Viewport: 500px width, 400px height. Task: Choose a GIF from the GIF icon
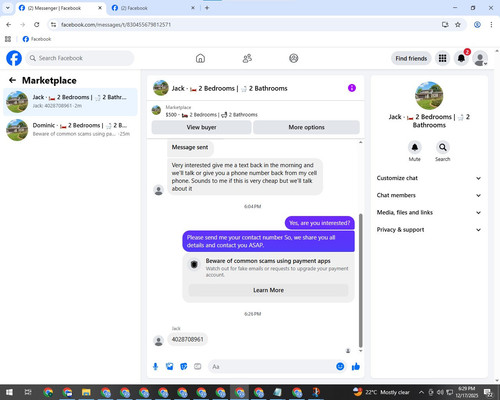[198, 367]
